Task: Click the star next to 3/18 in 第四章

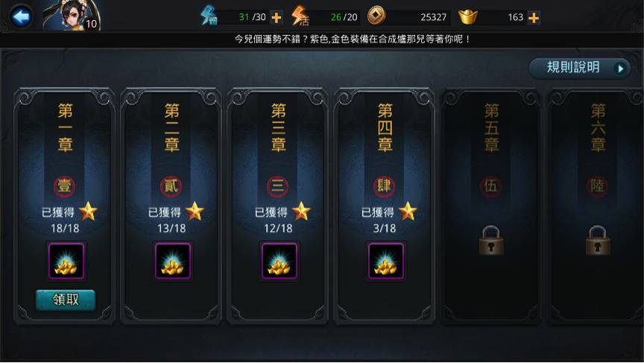Action: pos(408,211)
